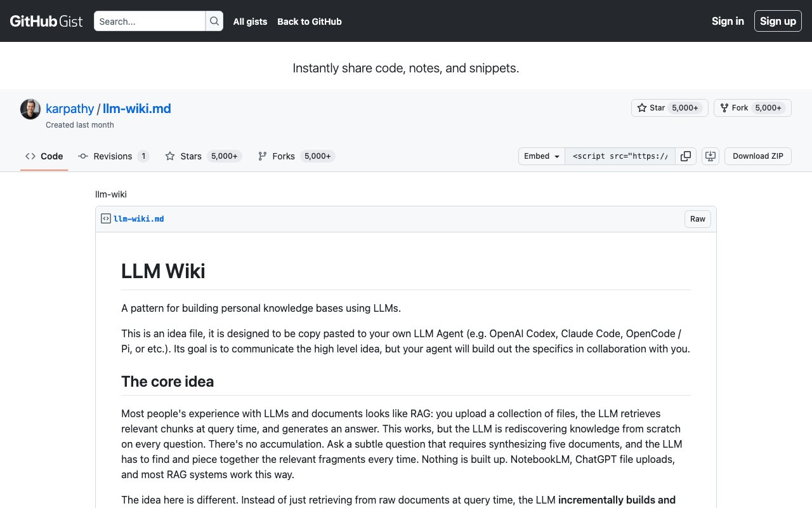The width and height of the screenshot is (812, 508).
Task: Click the Revisions commit icon
Action: (x=83, y=156)
